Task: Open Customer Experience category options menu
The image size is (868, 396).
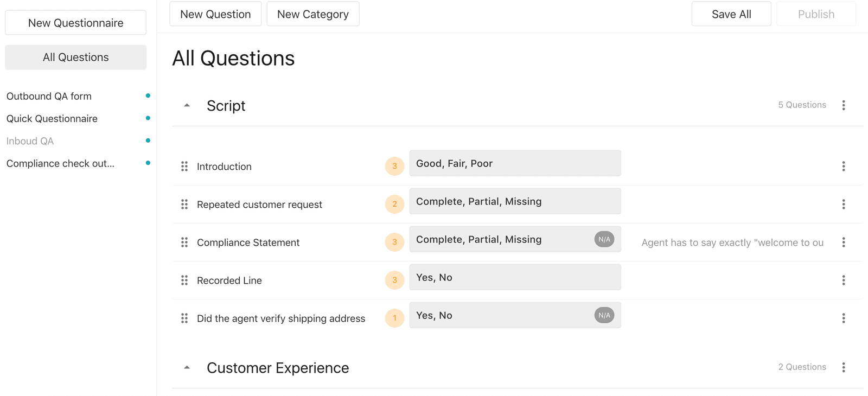Action: pyautogui.click(x=843, y=367)
